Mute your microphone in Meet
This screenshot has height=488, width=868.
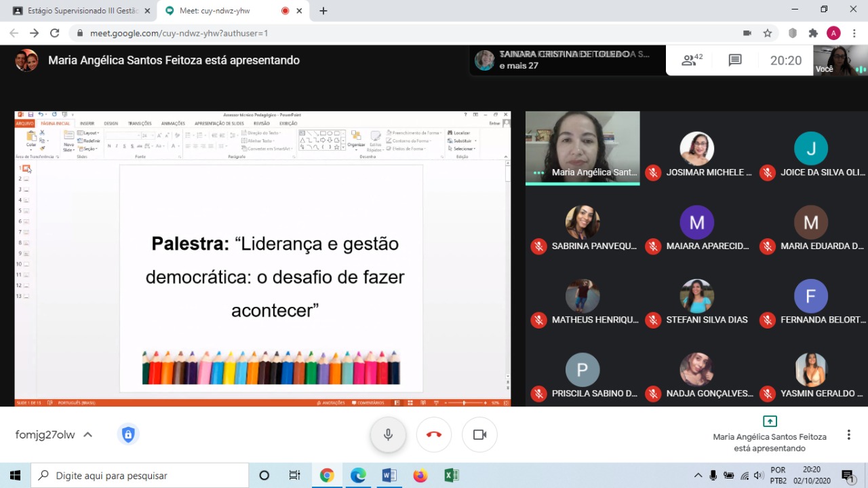388,434
